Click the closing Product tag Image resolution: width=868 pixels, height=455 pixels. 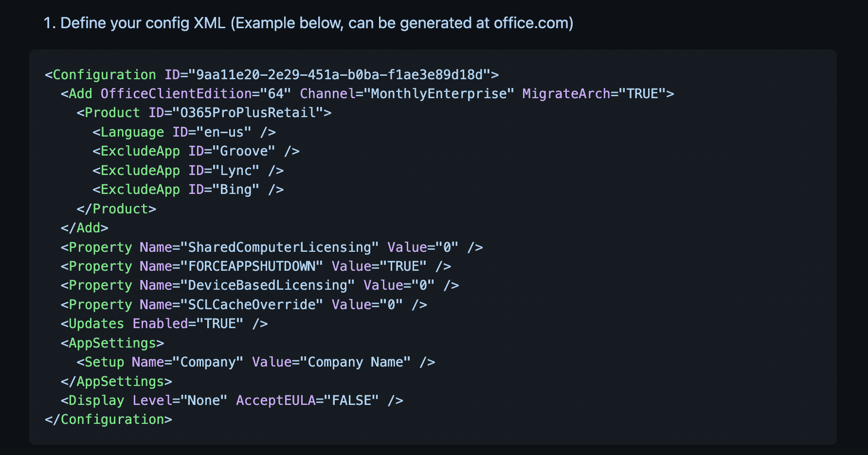(116, 209)
